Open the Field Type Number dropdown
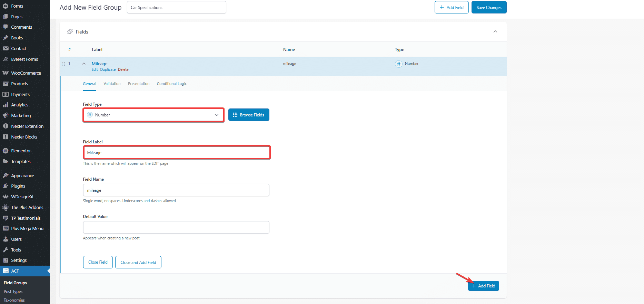 pos(153,115)
